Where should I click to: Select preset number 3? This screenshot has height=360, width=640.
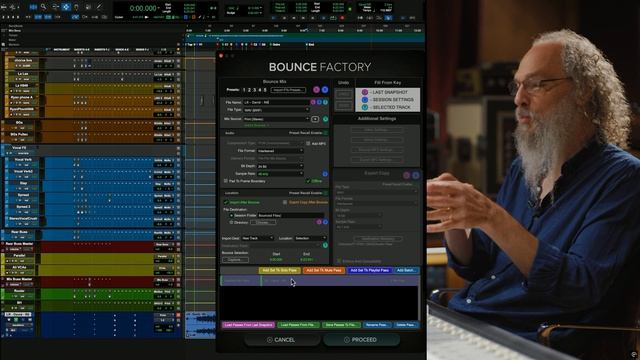click(255, 90)
